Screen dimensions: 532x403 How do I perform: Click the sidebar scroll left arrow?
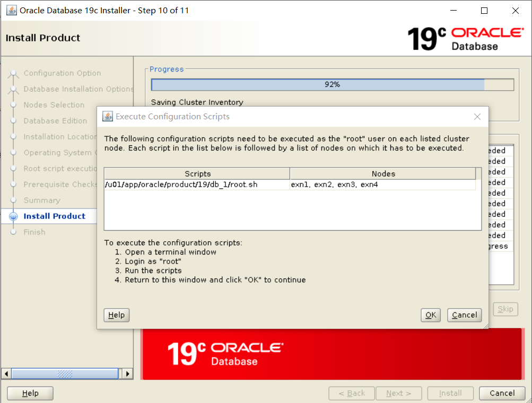[x=6, y=374]
